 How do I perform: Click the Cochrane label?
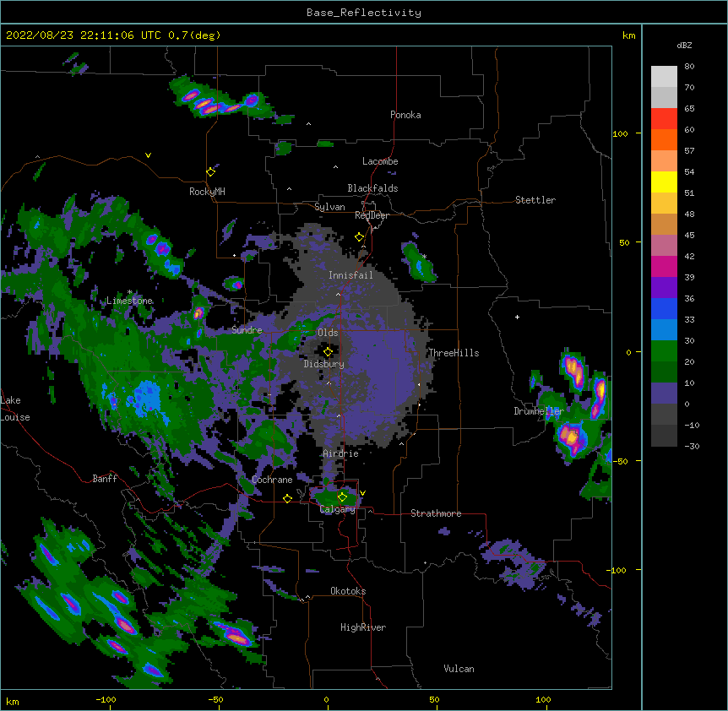272,480
